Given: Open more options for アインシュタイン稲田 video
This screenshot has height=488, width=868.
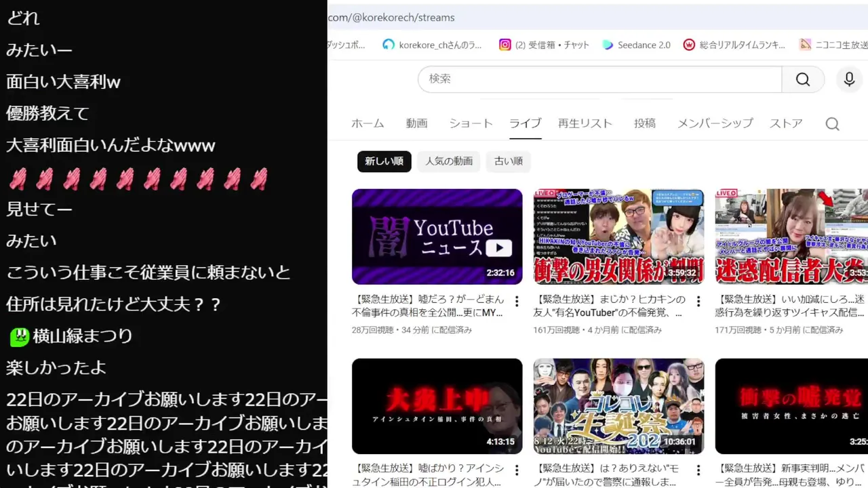Looking at the screenshot, I should 517,470.
